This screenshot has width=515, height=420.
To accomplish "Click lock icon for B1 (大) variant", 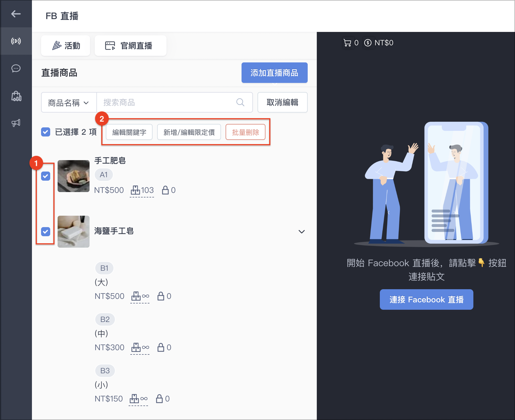I will pos(161,296).
